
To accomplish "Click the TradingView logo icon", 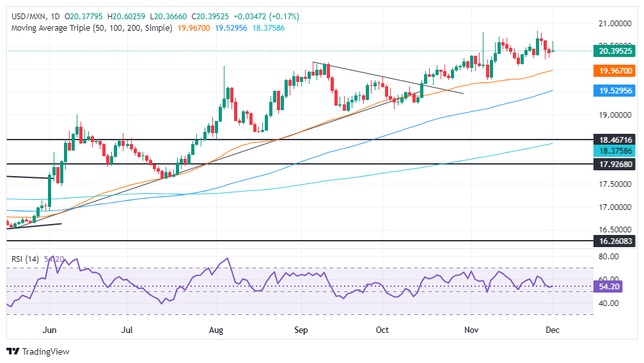I will (x=13, y=351).
